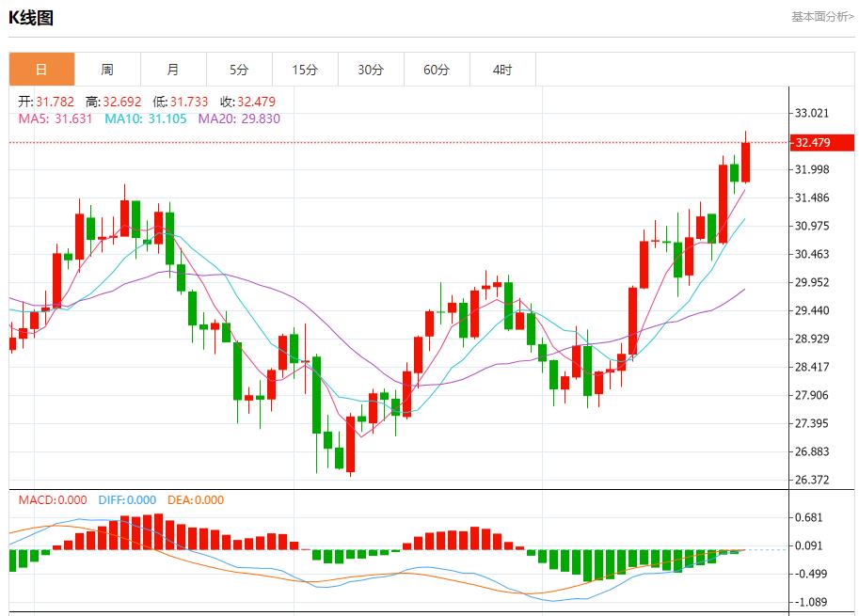The width and height of the screenshot is (859, 616).
Task: Click the MA5 moving average label
Action: (36, 118)
